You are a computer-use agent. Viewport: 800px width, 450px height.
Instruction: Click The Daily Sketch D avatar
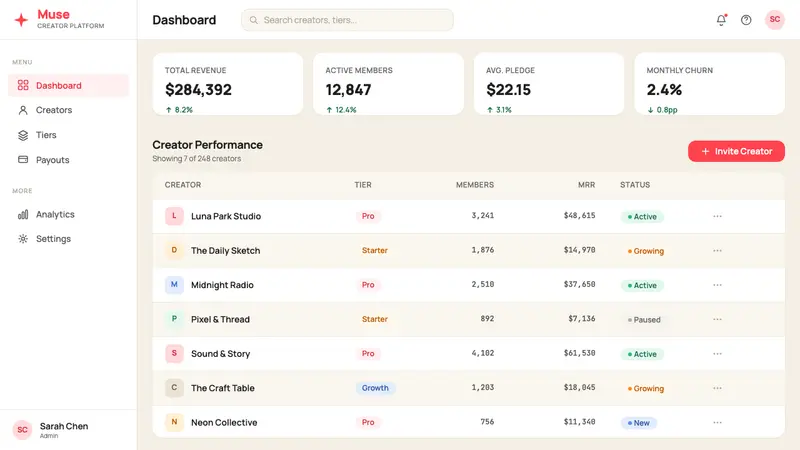[174, 250]
